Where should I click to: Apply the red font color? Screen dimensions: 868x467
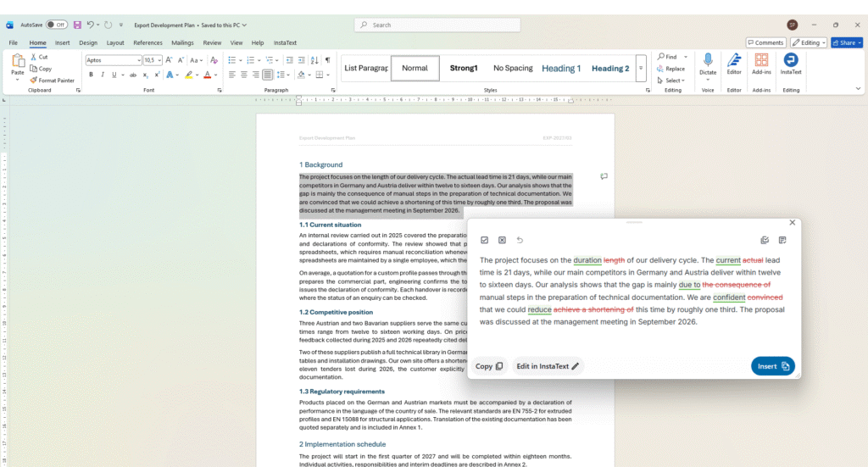click(207, 75)
